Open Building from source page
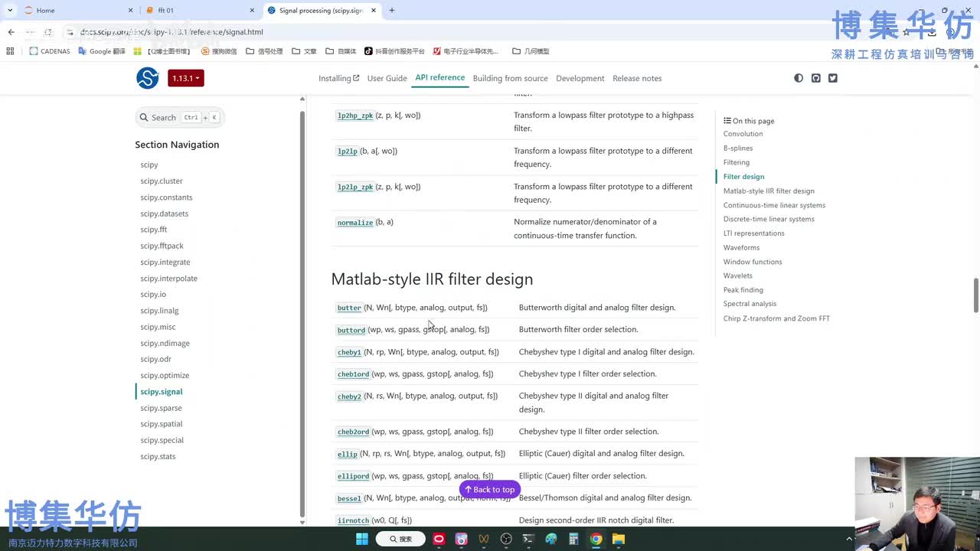Image resolution: width=980 pixels, height=551 pixels. click(511, 78)
